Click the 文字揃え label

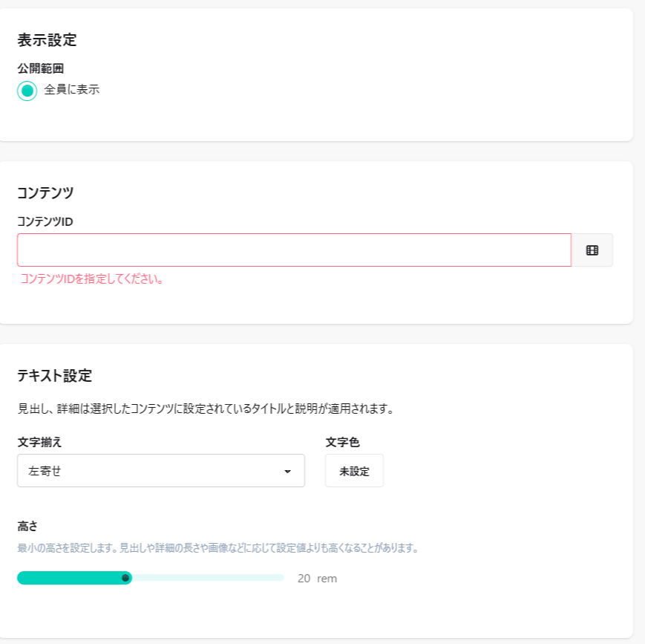tap(39, 442)
